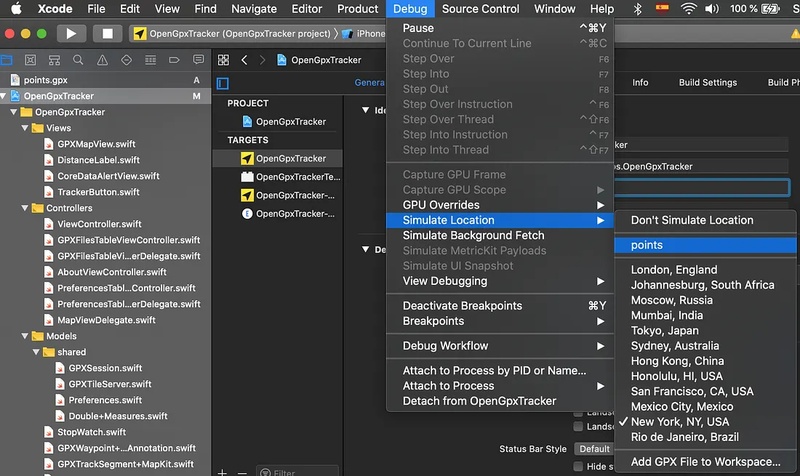Viewport: 800px width, 476px height.
Task: Toggle the targets list sidebar icon
Action: tap(222, 83)
